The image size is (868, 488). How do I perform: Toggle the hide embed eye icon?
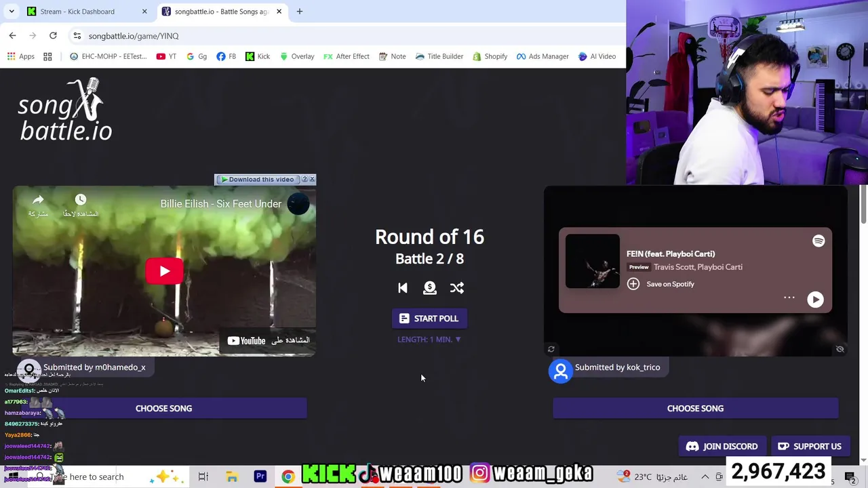(840, 349)
